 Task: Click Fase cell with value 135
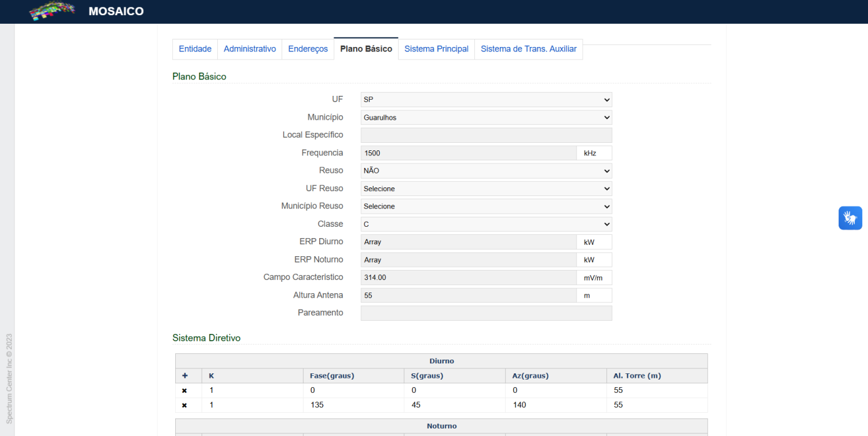click(354, 405)
